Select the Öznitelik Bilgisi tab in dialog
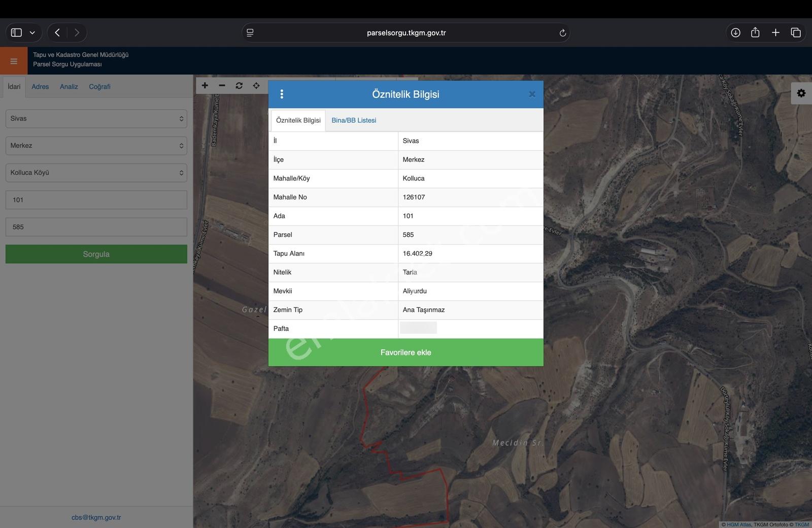812x528 pixels. point(298,120)
